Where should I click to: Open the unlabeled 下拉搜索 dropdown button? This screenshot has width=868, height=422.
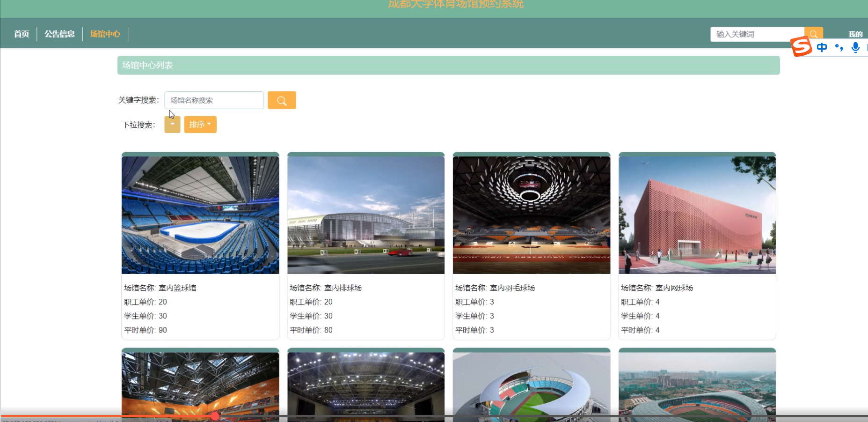tap(172, 125)
